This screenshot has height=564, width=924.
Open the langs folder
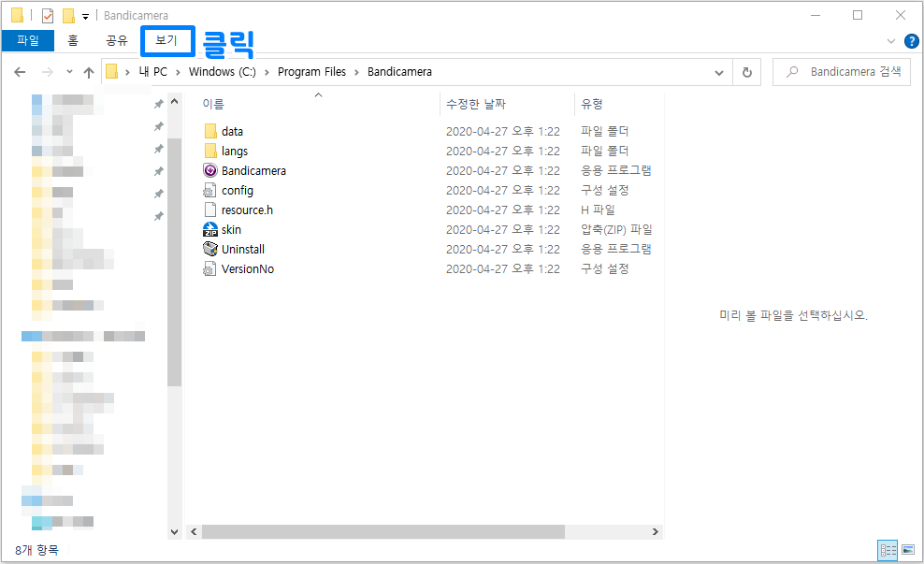tap(234, 151)
